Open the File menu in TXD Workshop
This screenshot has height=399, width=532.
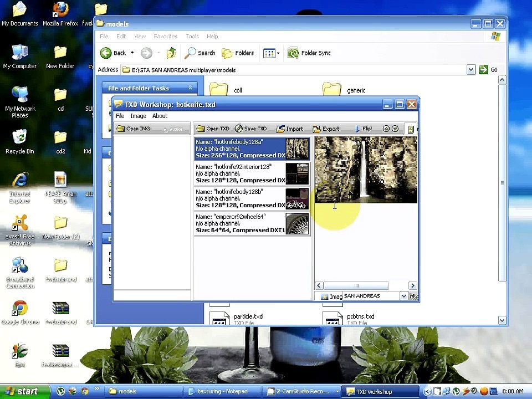[x=120, y=116]
